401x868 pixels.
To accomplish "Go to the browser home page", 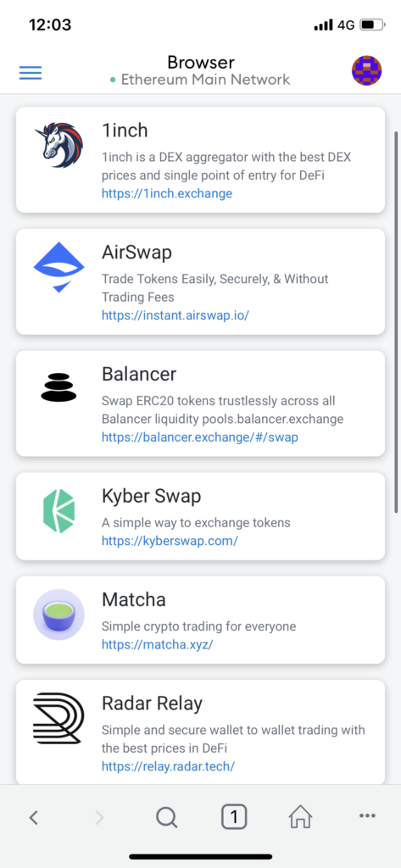I will 301,816.
